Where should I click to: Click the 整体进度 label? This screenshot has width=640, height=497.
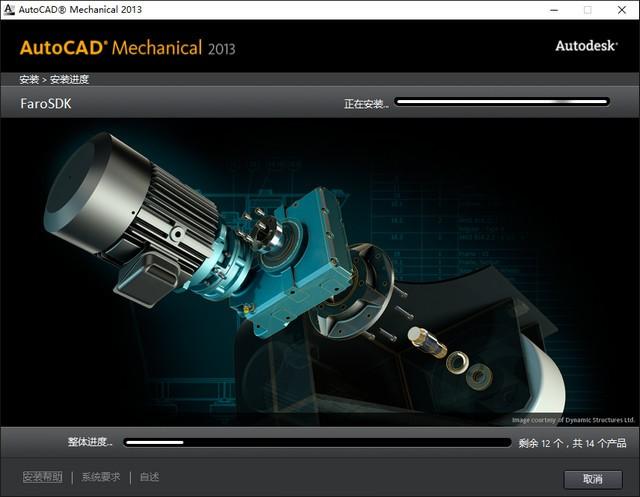pos(90,442)
